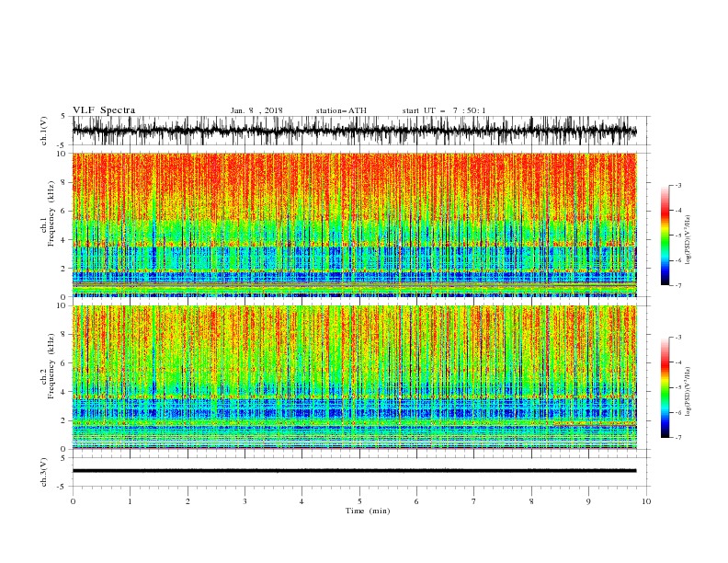Click the '-7' label on lower colorbar
This screenshot has width=728, height=563.
point(677,438)
